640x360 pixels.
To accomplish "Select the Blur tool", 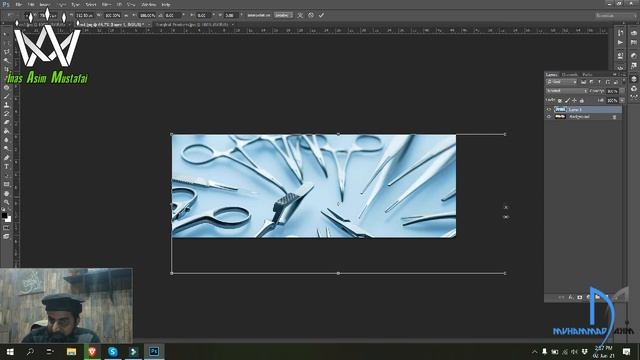I will [x=6, y=140].
